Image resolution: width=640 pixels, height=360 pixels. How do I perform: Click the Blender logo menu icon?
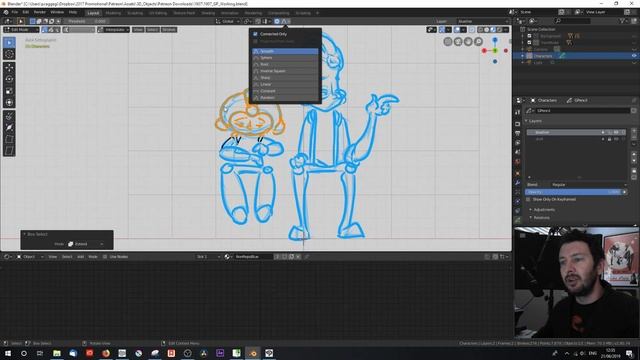(x=6, y=12)
